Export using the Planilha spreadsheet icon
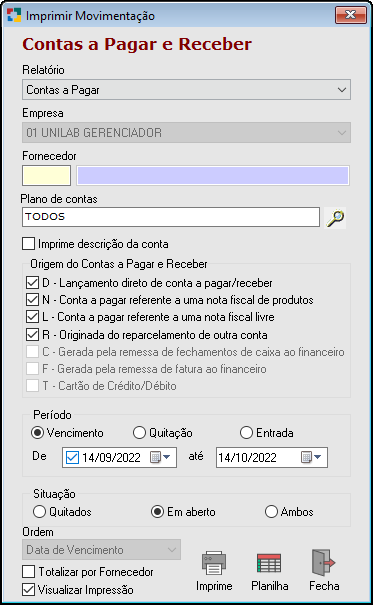Screen dimensions: 373x605 click(x=269, y=563)
